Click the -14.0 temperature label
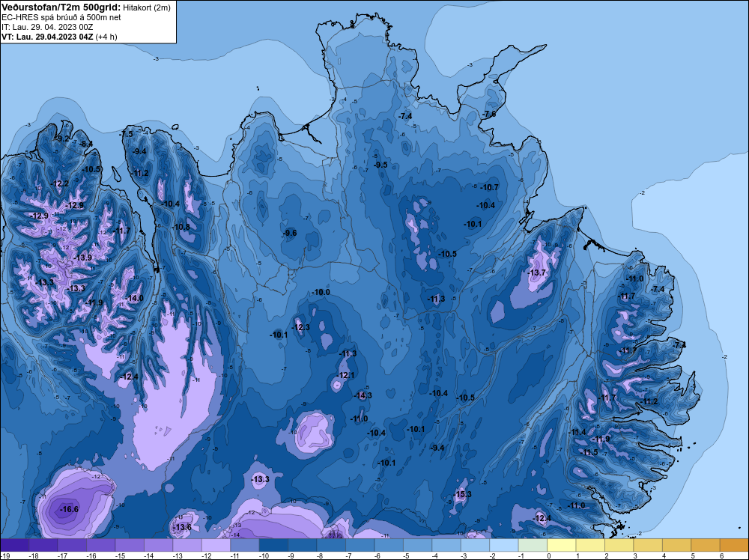The image size is (749, 560). [134, 298]
